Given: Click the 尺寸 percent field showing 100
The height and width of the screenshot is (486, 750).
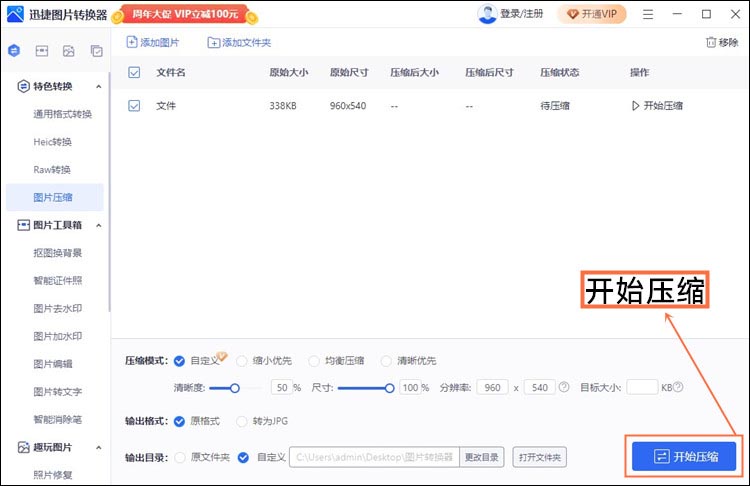Looking at the screenshot, I should point(410,387).
